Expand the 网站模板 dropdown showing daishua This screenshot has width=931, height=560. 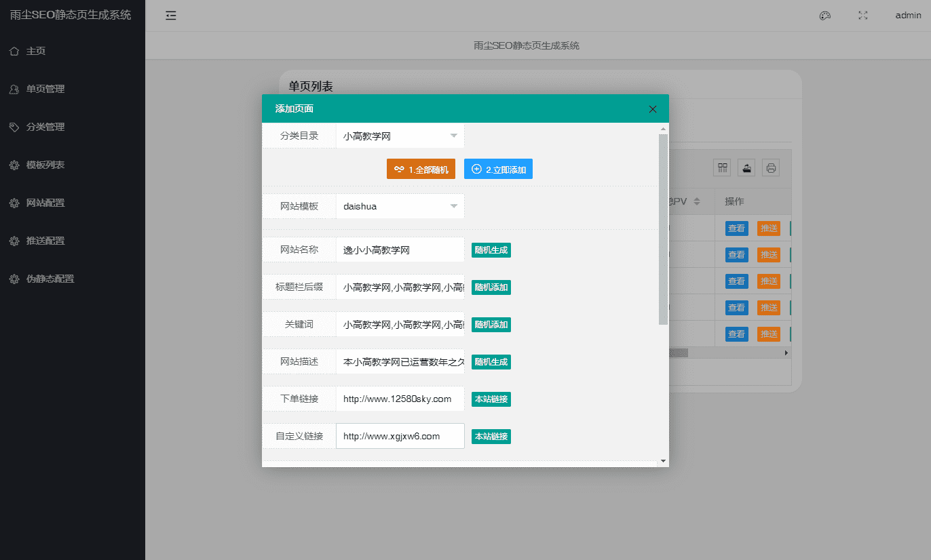(400, 206)
